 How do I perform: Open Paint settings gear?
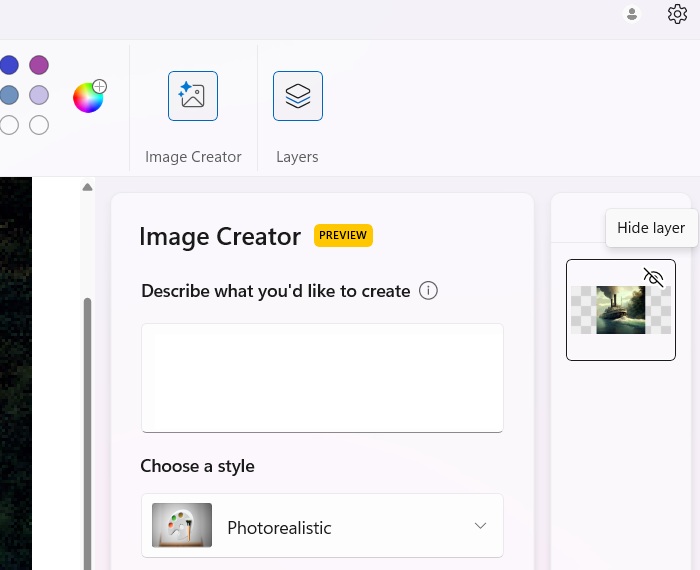coord(677,14)
